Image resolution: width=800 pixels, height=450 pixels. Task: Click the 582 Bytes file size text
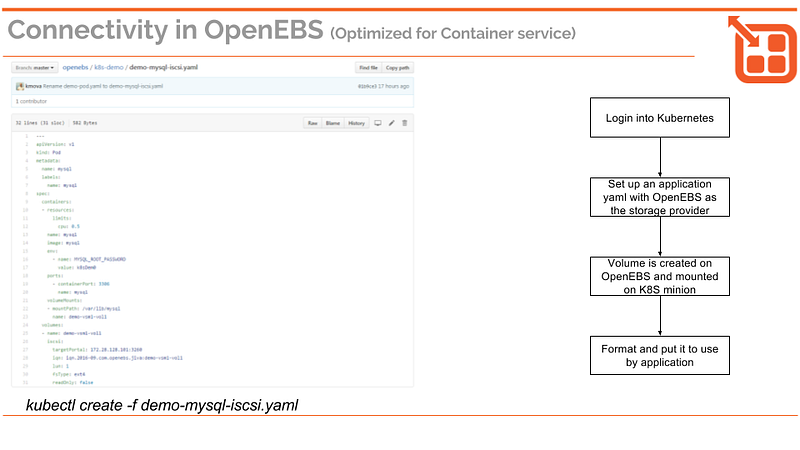[85, 123]
